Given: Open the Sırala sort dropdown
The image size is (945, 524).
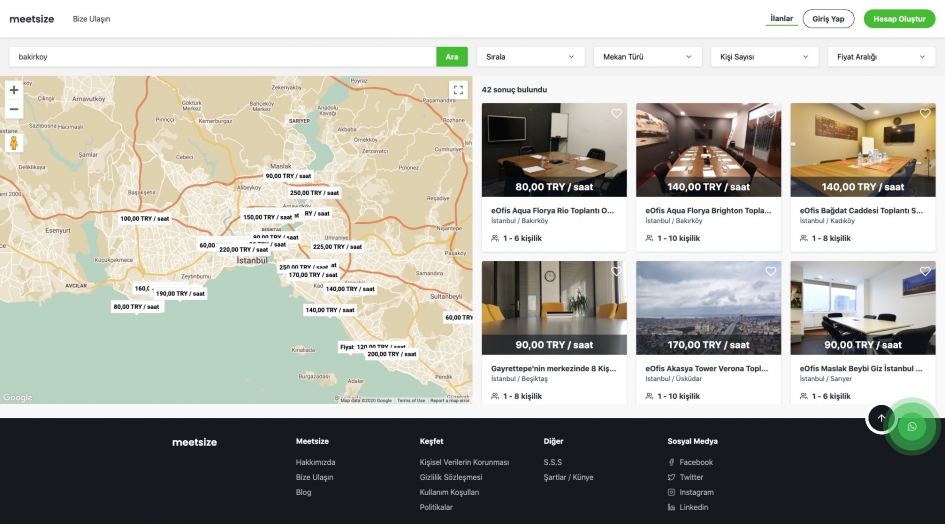Looking at the screenshot, I should tap(530, 57).
